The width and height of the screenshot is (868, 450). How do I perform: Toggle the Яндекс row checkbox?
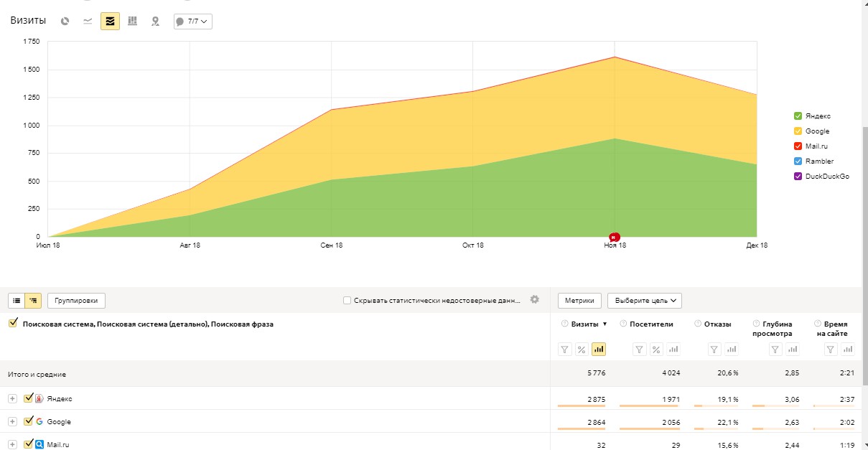[x=29, y=398]
